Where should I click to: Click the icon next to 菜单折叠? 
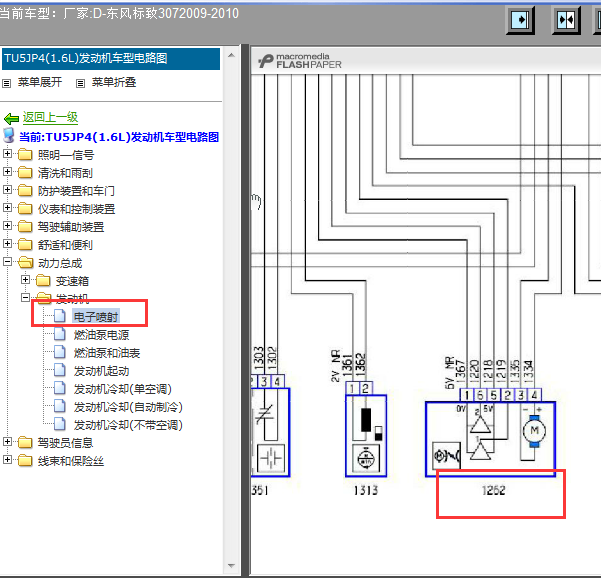point(81,83)
